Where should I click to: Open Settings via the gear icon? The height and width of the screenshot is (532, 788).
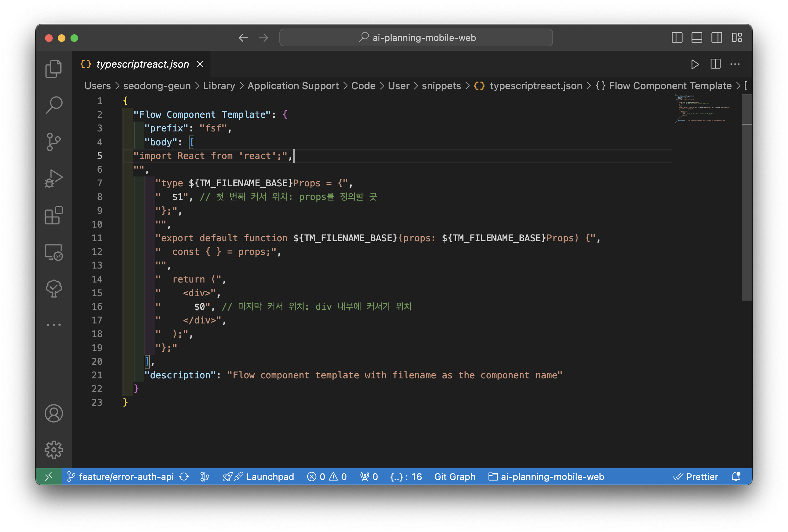coord(54,450)
